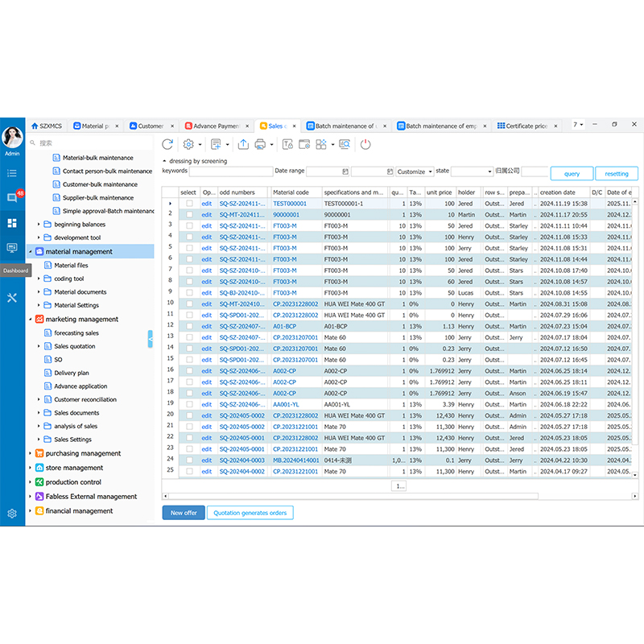
Task: Click the New offer button
Action: (183, 512)
